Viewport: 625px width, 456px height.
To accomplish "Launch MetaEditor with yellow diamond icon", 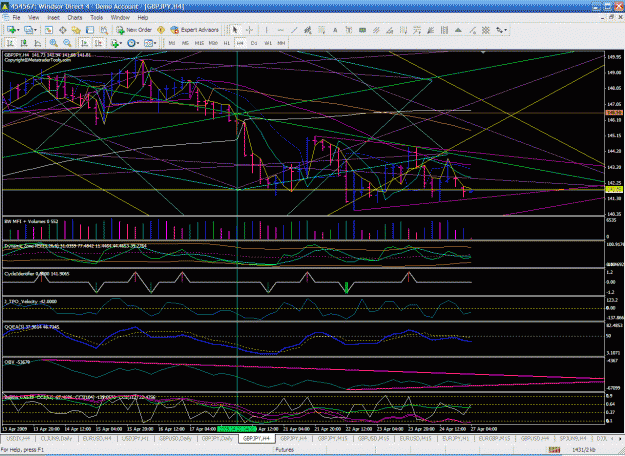I will click(161, 30).
